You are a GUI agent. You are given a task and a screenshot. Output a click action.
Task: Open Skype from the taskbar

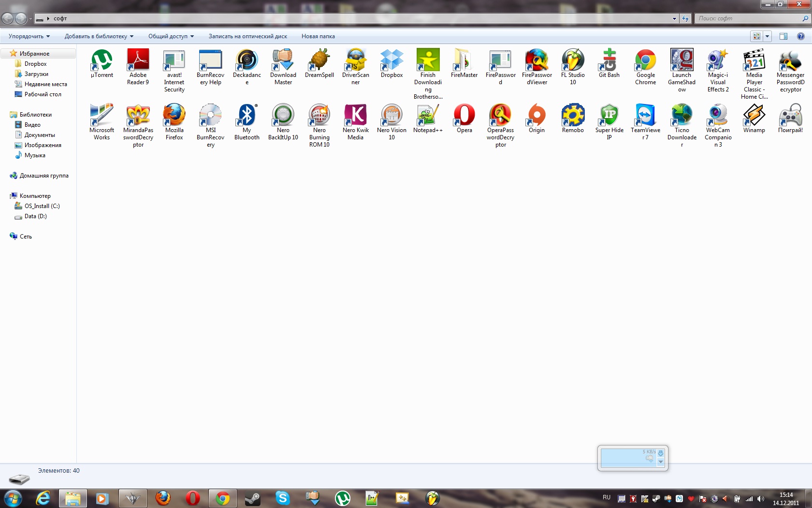click(282, 498)
